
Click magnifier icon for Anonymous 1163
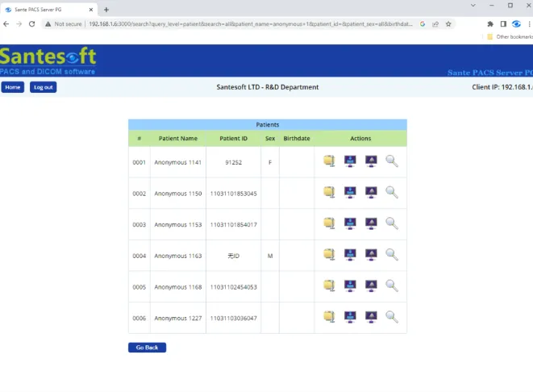(x=392, y=254)
